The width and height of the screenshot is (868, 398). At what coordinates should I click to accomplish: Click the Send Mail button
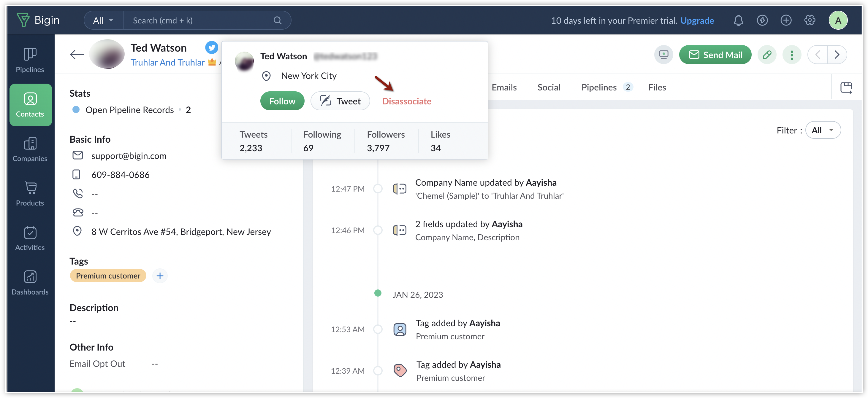pos(715,55)
